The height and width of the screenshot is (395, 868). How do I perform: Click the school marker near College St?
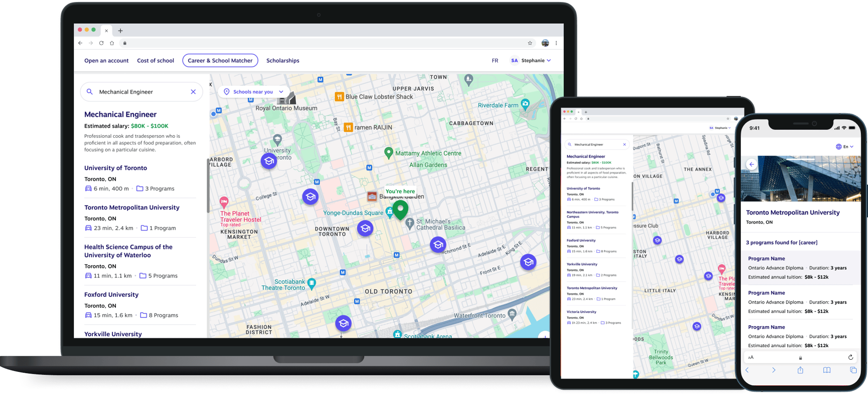(310, 197)
